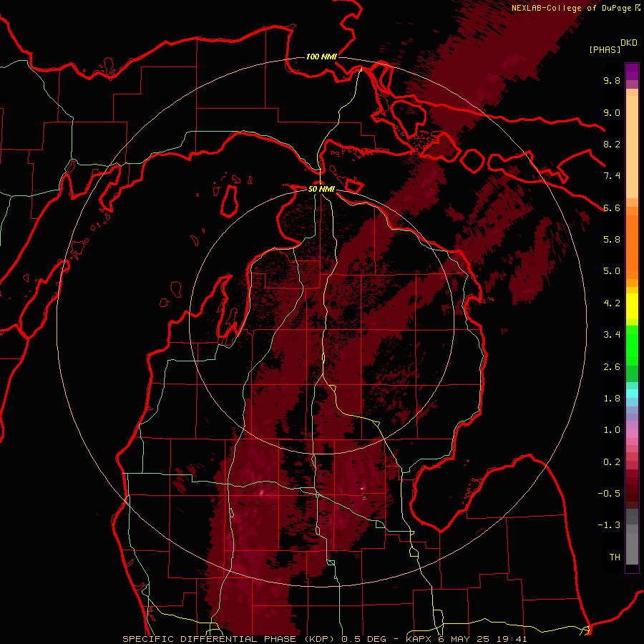This screenshot has width=644, height=644.
Task: Click the TH threshold label on the scale
Action: [x=615, y=557]
